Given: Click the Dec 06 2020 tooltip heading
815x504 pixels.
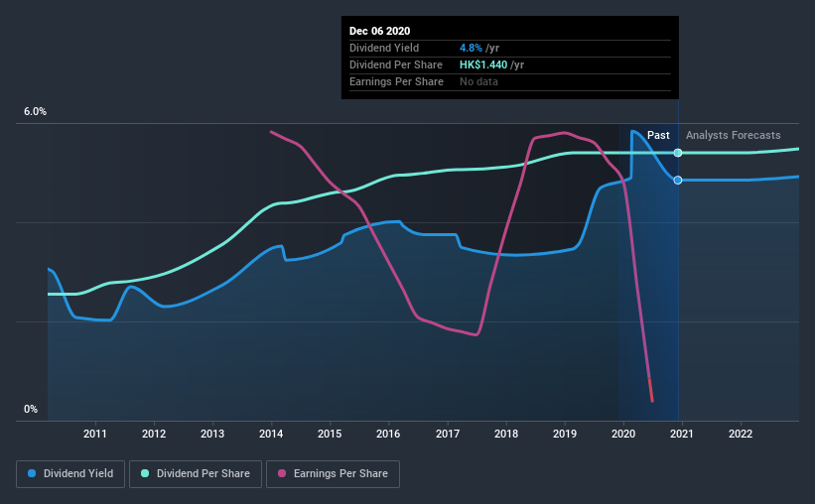Looking at the screenshot, I should pos(379,31).
